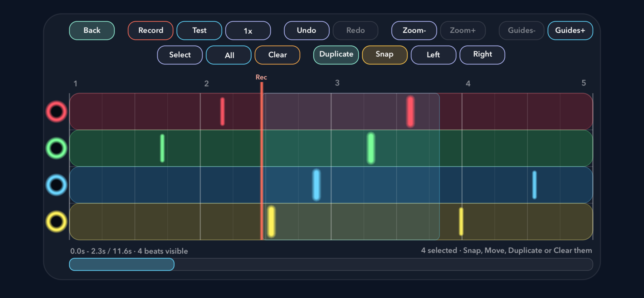Select the highlighted yellow note by the playhead
644x298 pixels.
pos(271,221)
